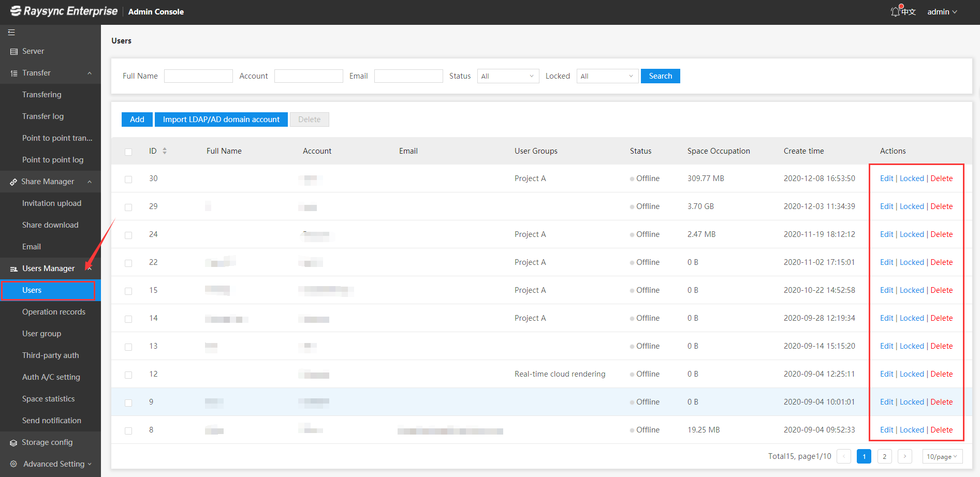Image resolution: width=980 pixels, height=477 pixels.
Task: Check the box for user ID 15
Action: click(128, 291)
